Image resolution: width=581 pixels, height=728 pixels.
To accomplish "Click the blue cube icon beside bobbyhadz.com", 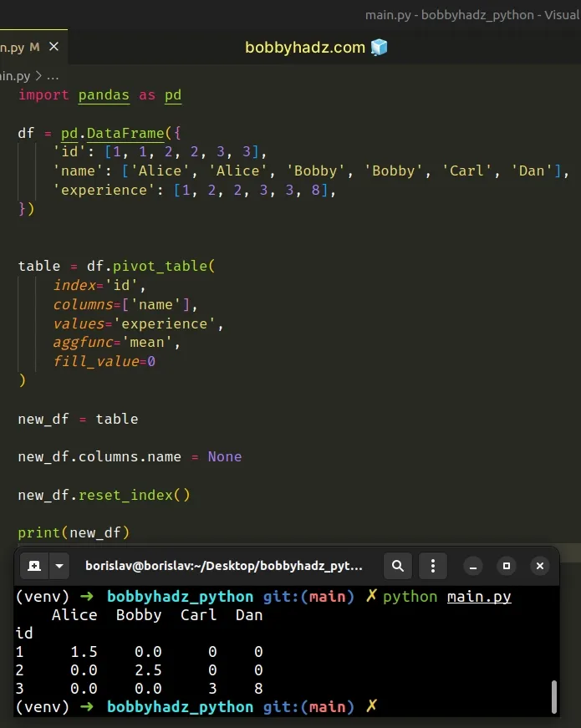I will 380,48.
